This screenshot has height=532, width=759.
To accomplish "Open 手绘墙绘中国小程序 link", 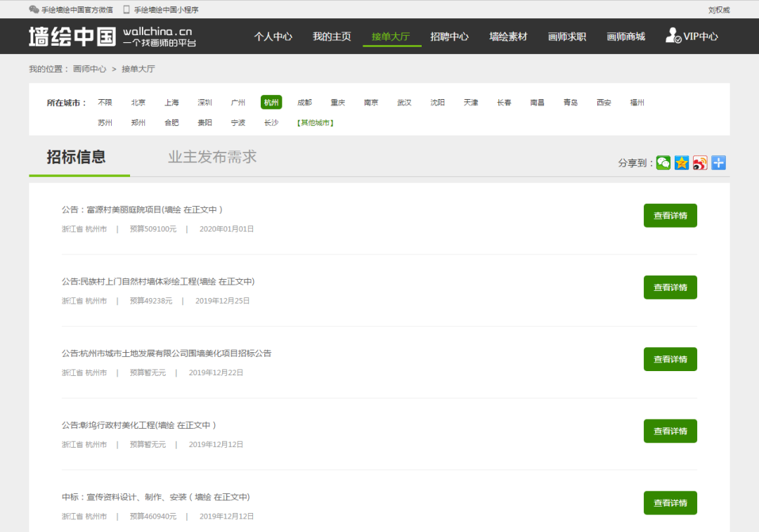I will [166, 10].
